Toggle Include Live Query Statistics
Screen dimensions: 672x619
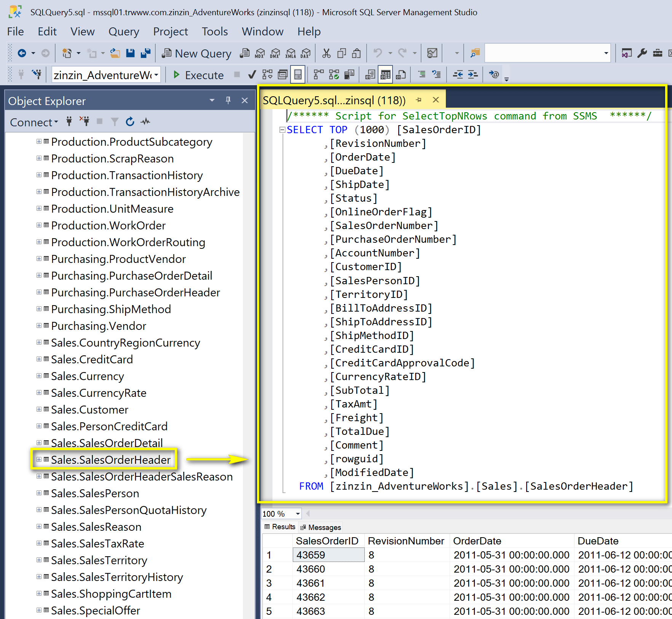pos(334,75)
